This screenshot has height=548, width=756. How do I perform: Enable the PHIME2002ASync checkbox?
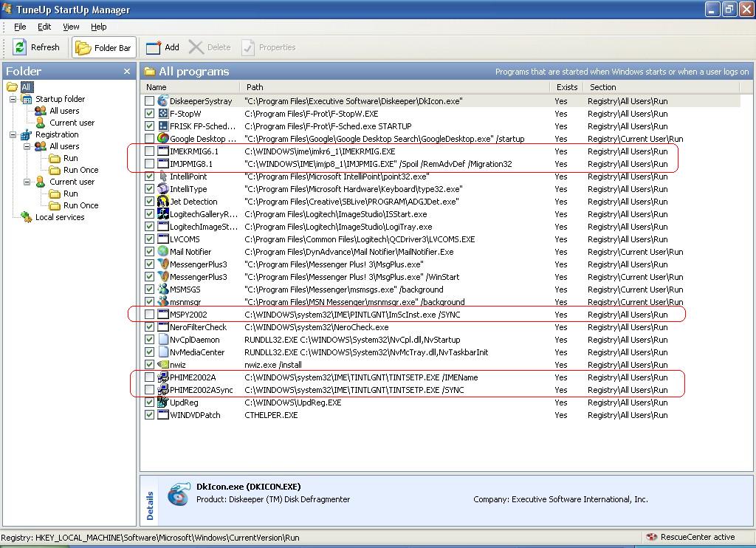pos(149,390)
